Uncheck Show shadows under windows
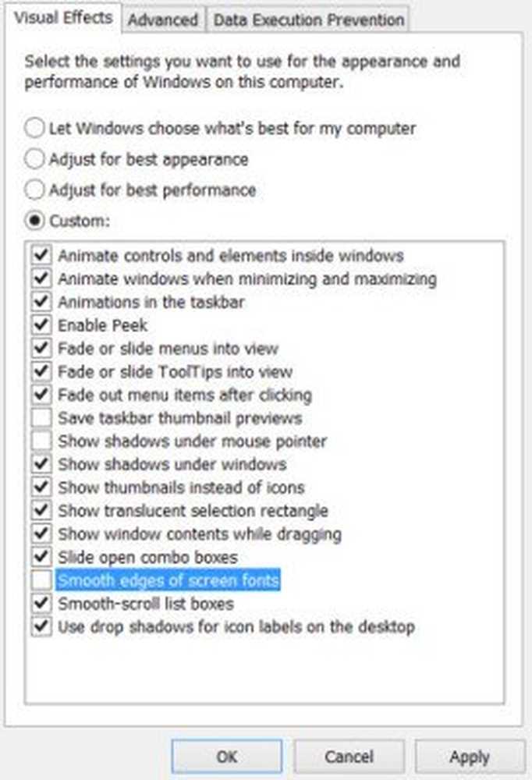 point(41,465)
